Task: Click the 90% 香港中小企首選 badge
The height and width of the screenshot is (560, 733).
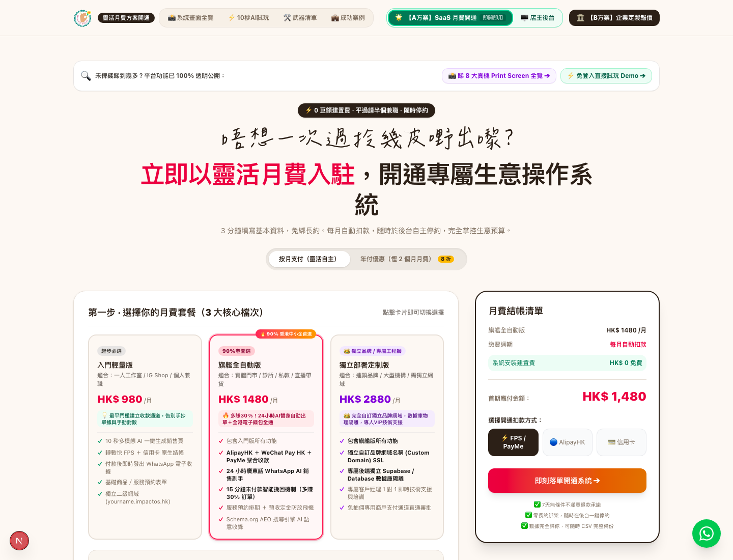Action: point(286,334)
